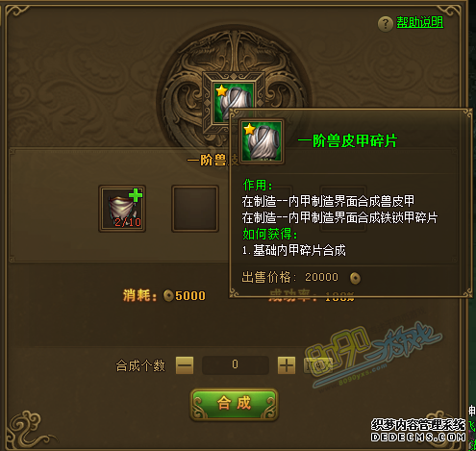Select the material slot showing 2/10

(x=122, y=209)
